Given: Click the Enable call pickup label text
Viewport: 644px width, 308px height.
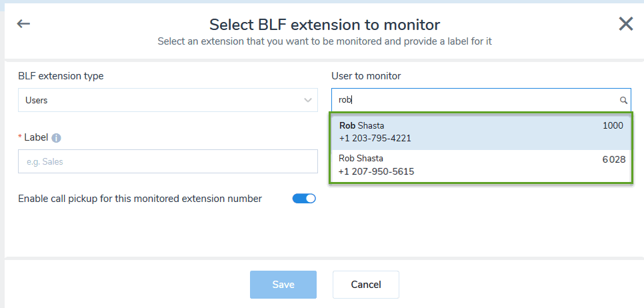Looking at the screenshot, I should (140, 199).
